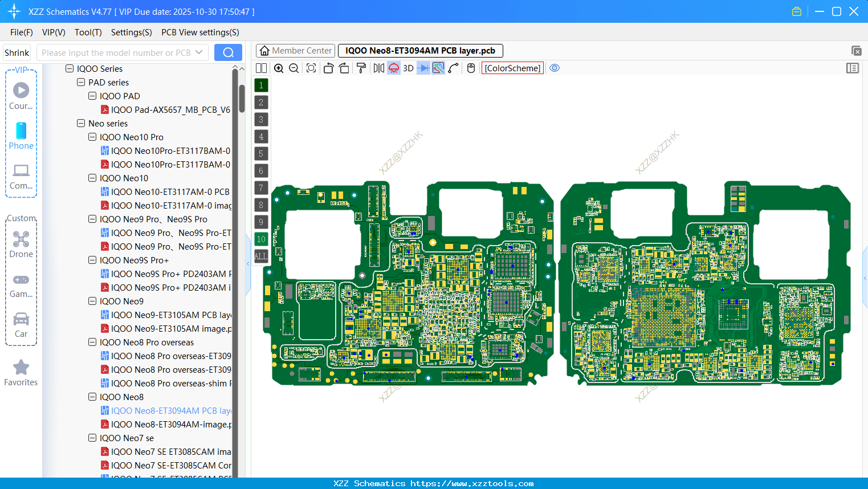The width and height of the screenshot is (868, 489).
Task: Toggle the red lamp highlight tool
Action: (x=394, y=68)
